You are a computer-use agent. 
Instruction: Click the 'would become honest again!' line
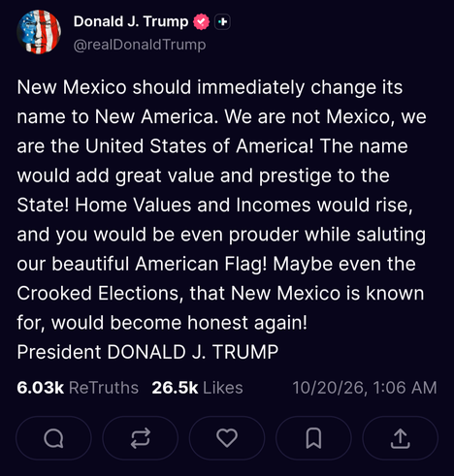coord(162,323)
